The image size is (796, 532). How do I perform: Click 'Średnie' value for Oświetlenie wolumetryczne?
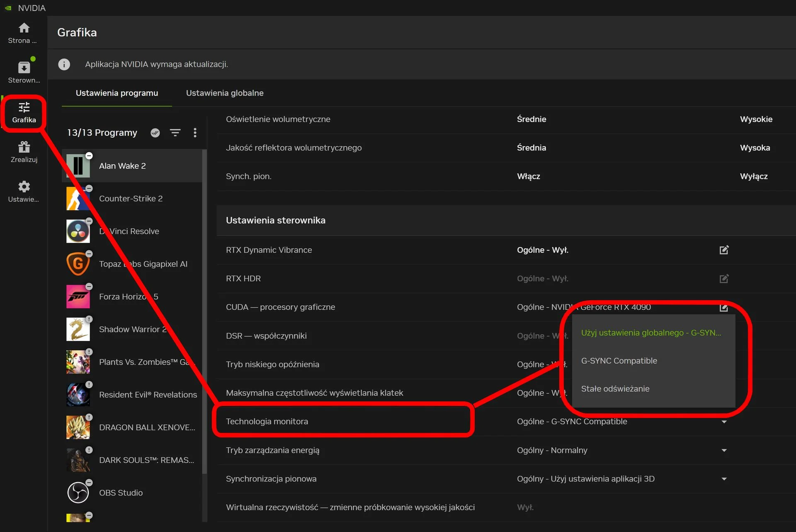[531, 119]
